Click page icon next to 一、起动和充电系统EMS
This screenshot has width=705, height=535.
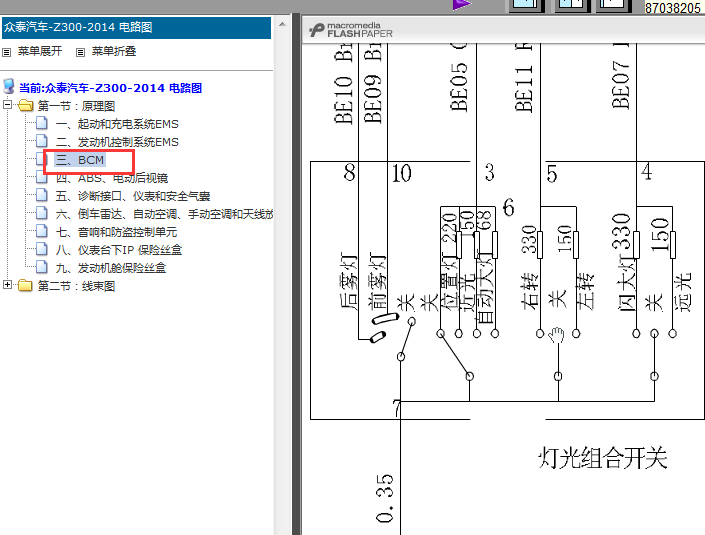click(x=42, y=123)
